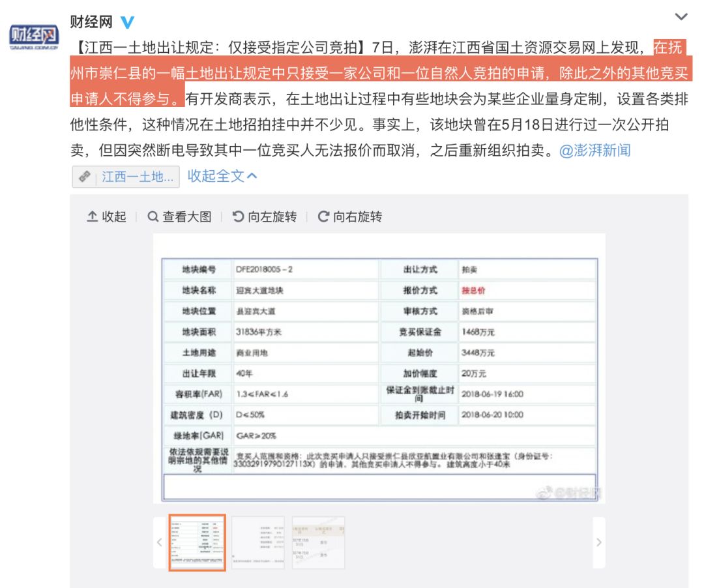704x588 pixels.
Task: Click the GAR≥20% green ratio value
Action: pos(256,436)
